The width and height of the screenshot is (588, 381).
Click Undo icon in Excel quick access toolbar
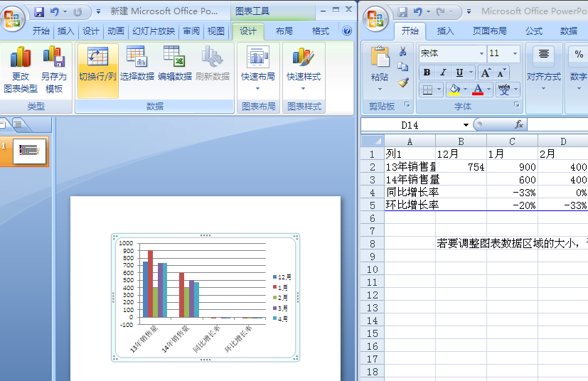pyautogui.click(x=418, y=12)
